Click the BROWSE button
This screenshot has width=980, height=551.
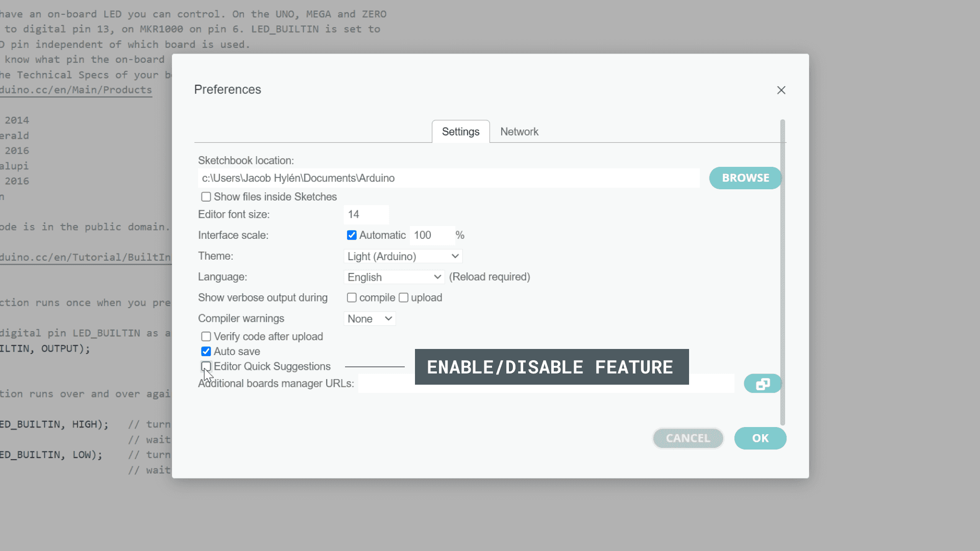[745, 178]
